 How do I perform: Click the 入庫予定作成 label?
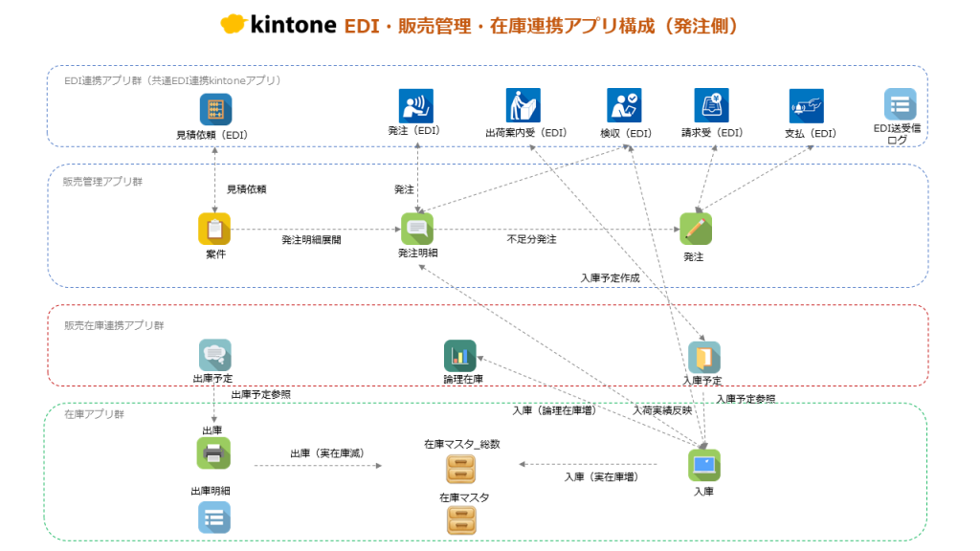point(610,278)
